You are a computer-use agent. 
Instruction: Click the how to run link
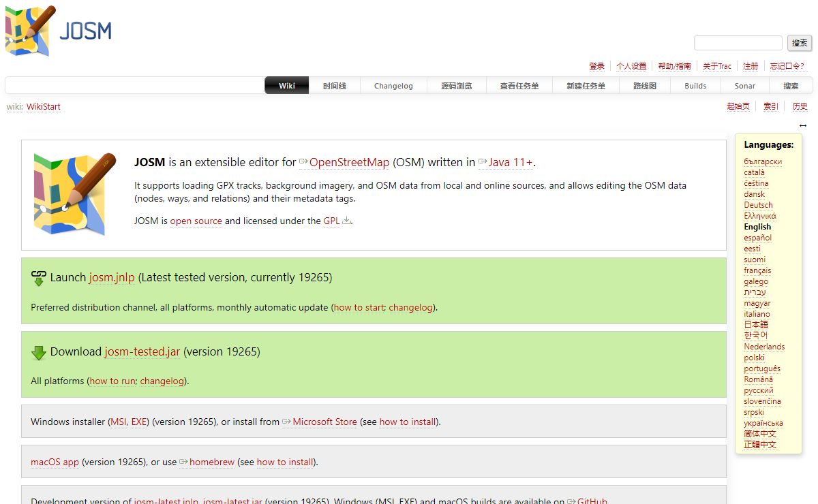(x=112, y=381)
